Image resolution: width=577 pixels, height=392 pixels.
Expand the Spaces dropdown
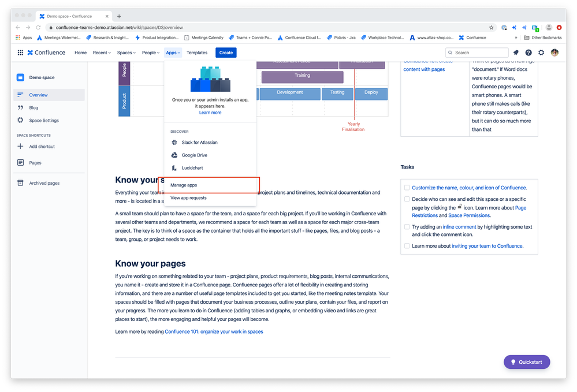point(126,53)
